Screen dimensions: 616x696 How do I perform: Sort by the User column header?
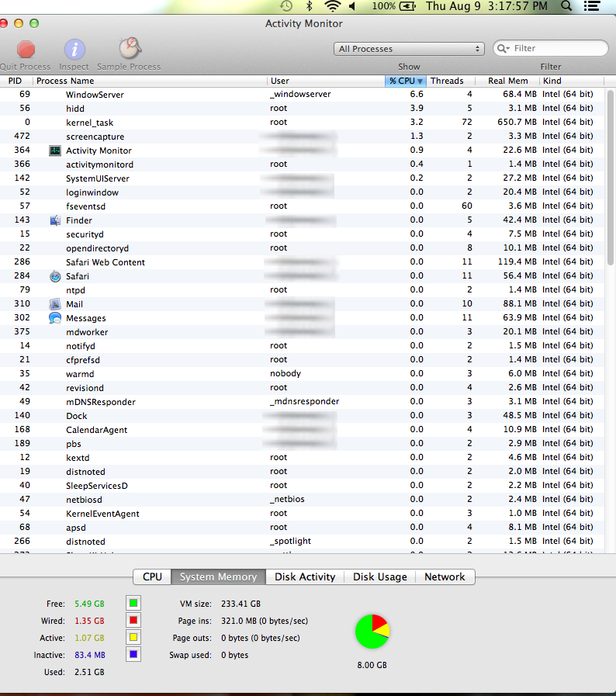coord(326,81)
